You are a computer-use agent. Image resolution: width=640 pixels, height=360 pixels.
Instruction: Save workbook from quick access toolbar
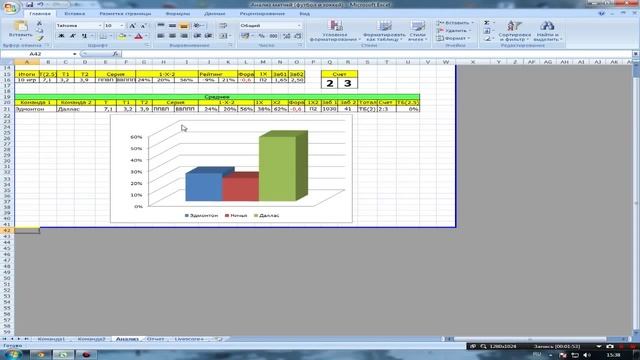pyautogui.click(x=29, y=4)
